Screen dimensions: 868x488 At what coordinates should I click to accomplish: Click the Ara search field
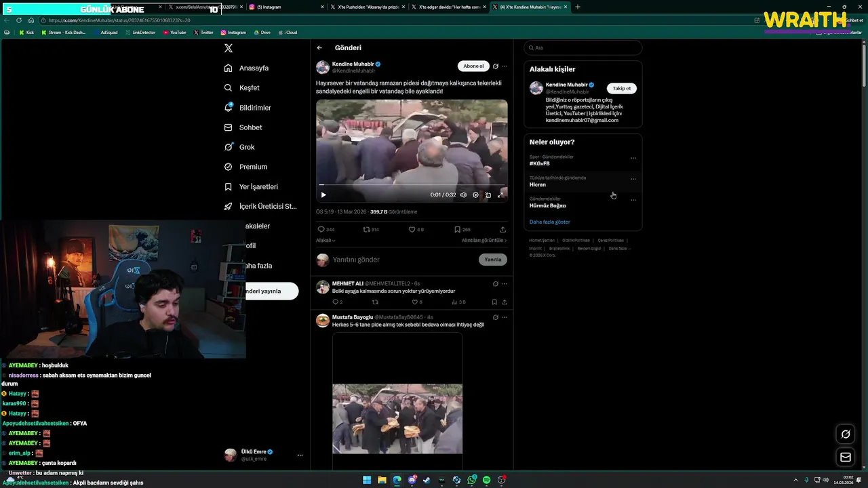tap(583, 48)
